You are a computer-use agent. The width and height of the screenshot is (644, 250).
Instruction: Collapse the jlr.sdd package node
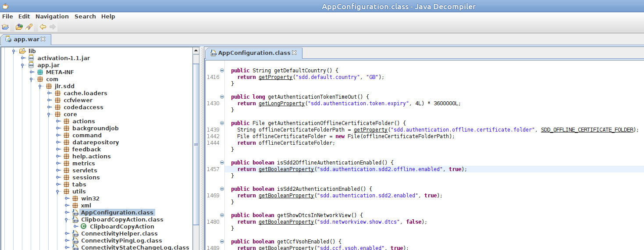pos(40,86)
